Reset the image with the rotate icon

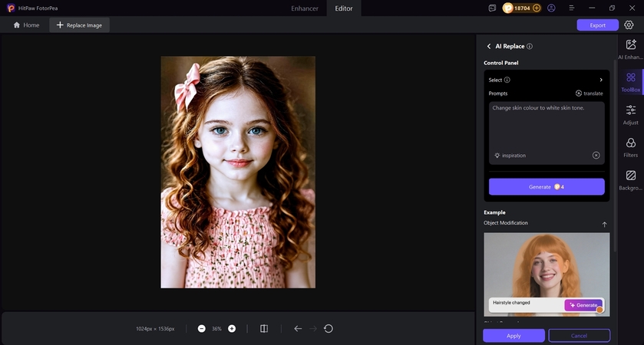tap(329, 329)
